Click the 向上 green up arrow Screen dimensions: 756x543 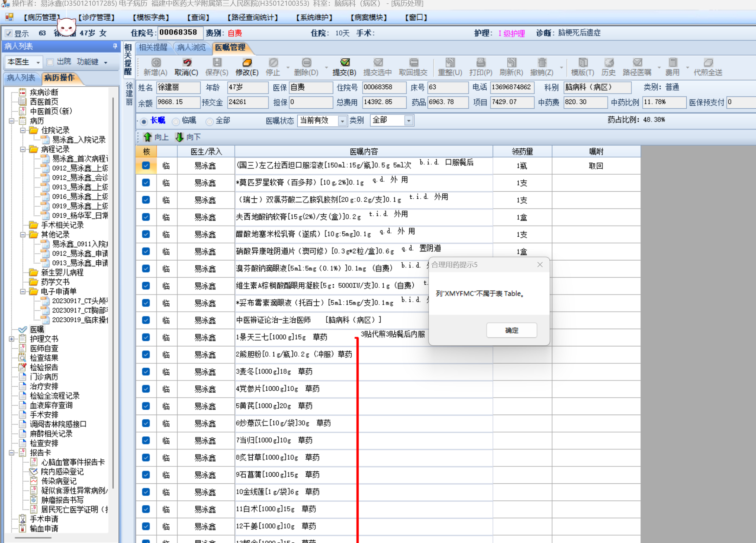pyautogui.click(x=148, y=137)
